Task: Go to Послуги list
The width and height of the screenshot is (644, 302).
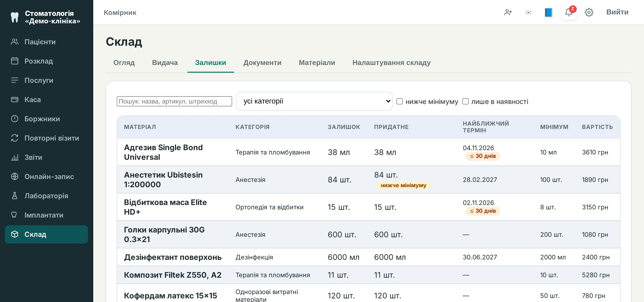Action: (x=46, y=80)
